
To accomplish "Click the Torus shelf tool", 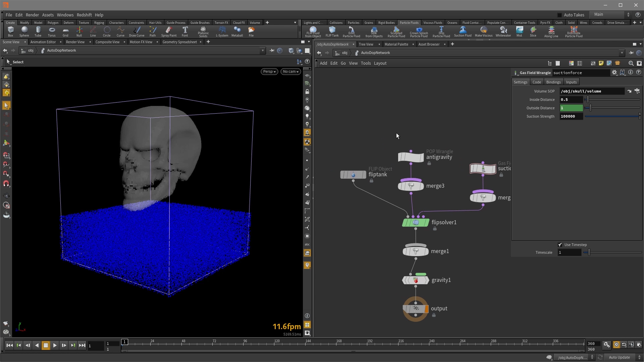I will coord(52,32).
